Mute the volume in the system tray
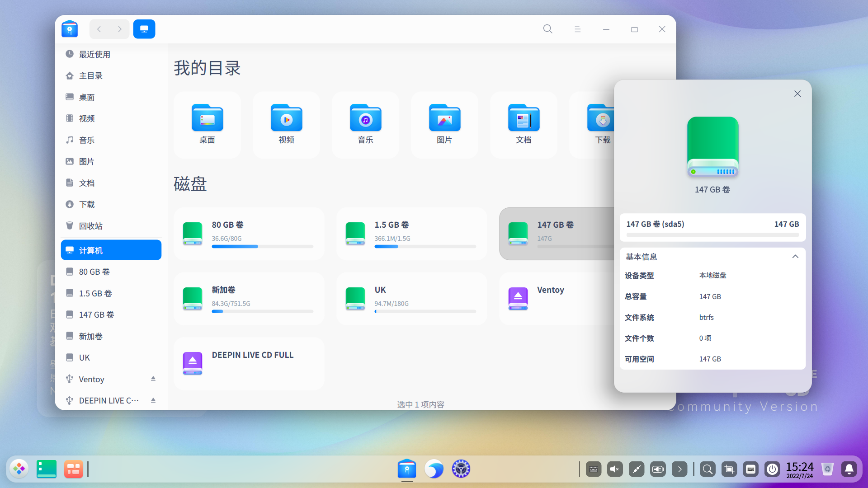 (615, 469)
